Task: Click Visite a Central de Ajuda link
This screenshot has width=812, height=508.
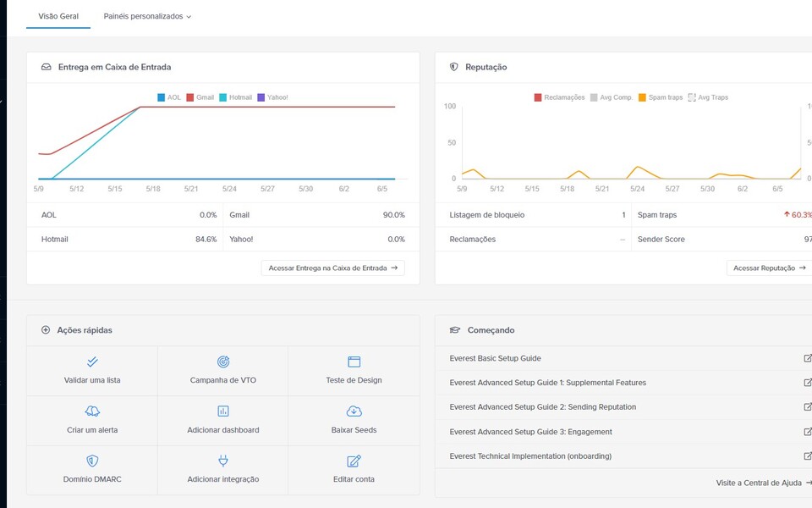Action: pyautogui.click(x=763, y=483)
